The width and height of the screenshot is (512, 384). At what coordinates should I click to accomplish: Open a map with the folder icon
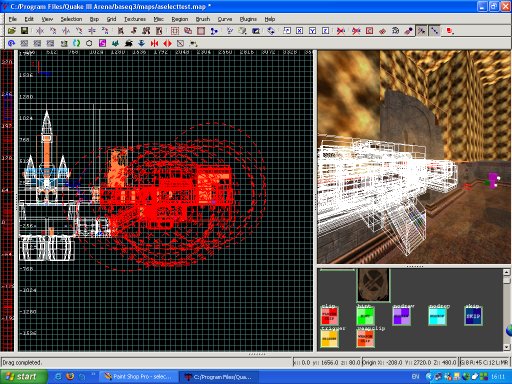pyautogui.click(x=12, y=31)
